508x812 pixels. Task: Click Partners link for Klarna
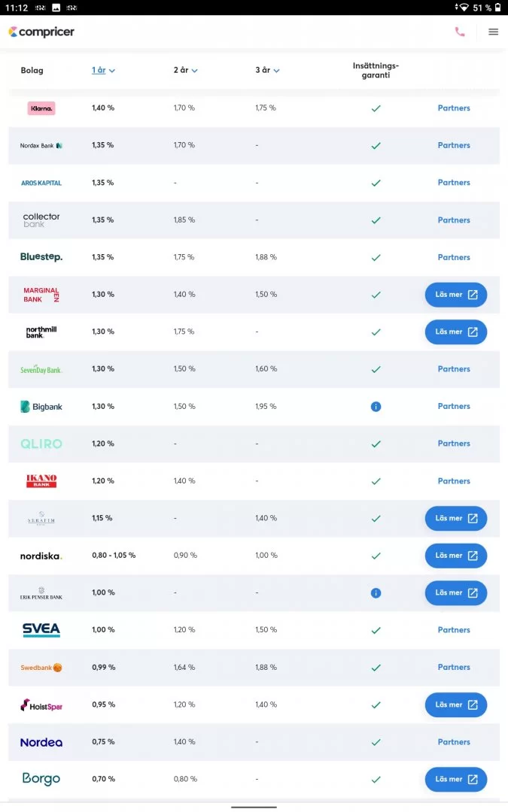(454, 108)
